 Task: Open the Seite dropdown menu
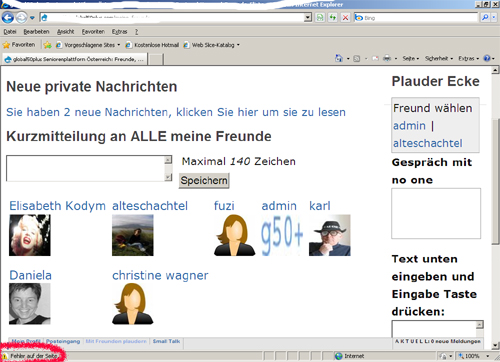click(x=410, y=58)
